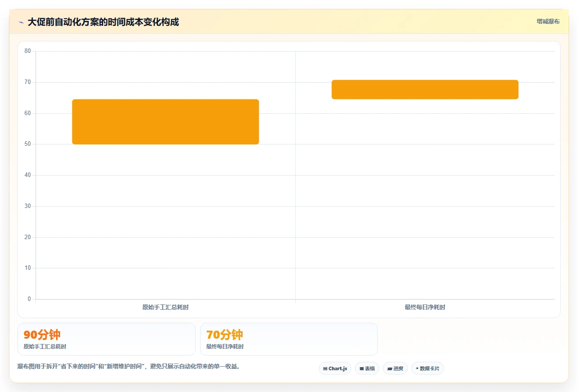
Task: Click the lightning icon beside the chart title
Action: (21, 22)
